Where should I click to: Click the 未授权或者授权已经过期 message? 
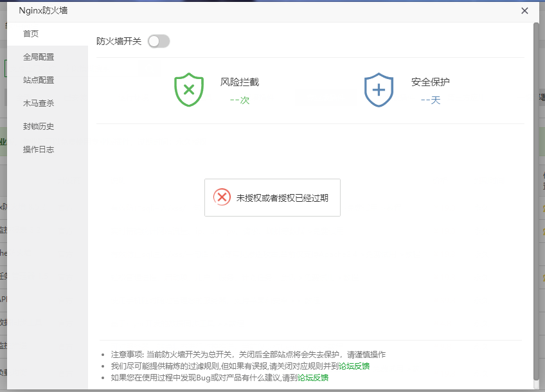(282, 198)
